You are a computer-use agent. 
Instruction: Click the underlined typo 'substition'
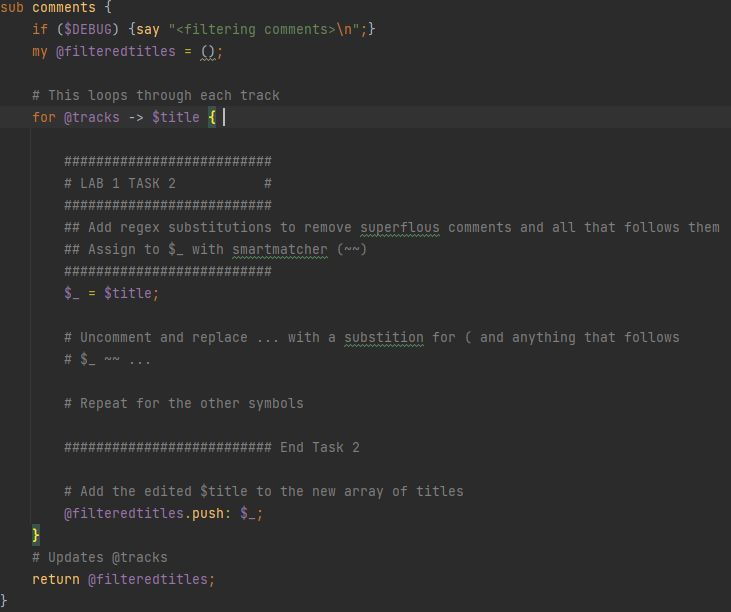tap(384, 337)
